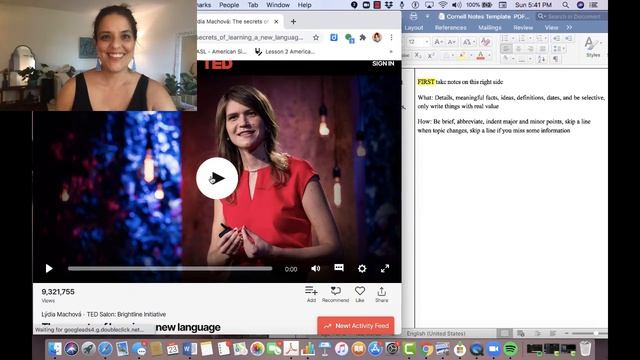Switch to Word's View tab
This screenshot has height=360, width=640.
(x=551, y=27)
